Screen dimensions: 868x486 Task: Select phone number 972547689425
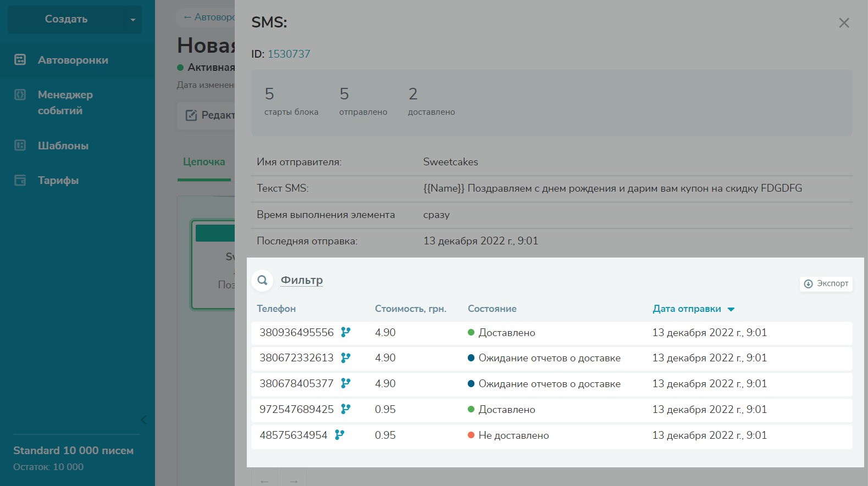[x=297, y=409]
